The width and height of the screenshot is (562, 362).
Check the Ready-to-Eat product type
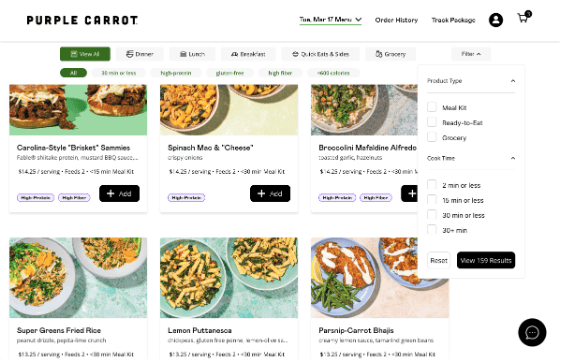coord(432,122)
